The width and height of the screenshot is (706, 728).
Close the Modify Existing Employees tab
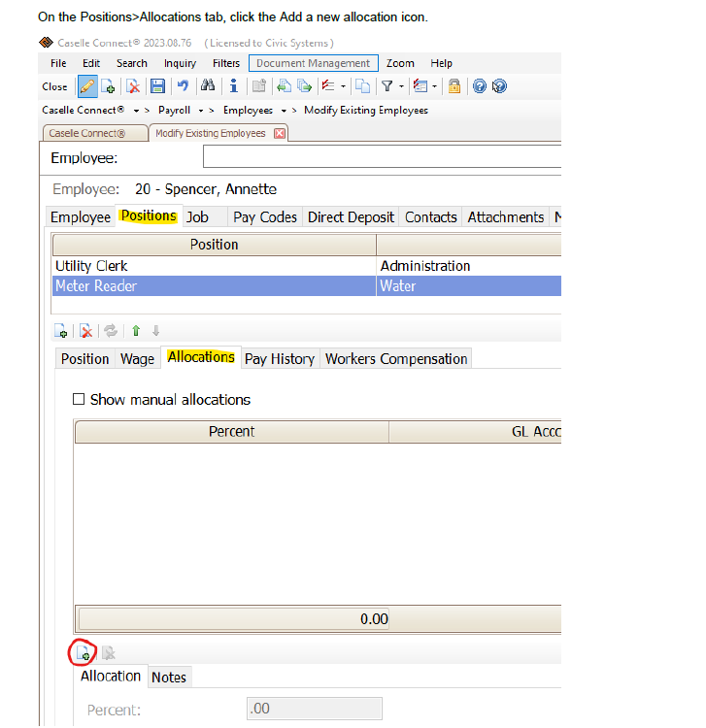click(280, 133)
